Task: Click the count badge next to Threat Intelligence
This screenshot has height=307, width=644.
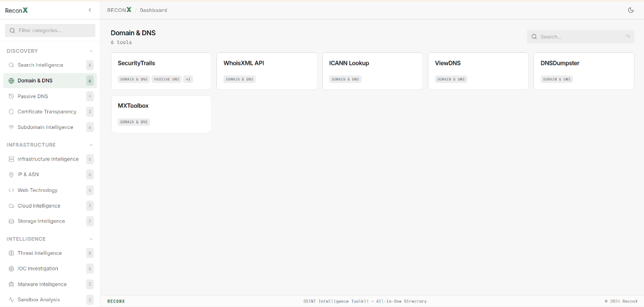Action: (x=90, y=253)
